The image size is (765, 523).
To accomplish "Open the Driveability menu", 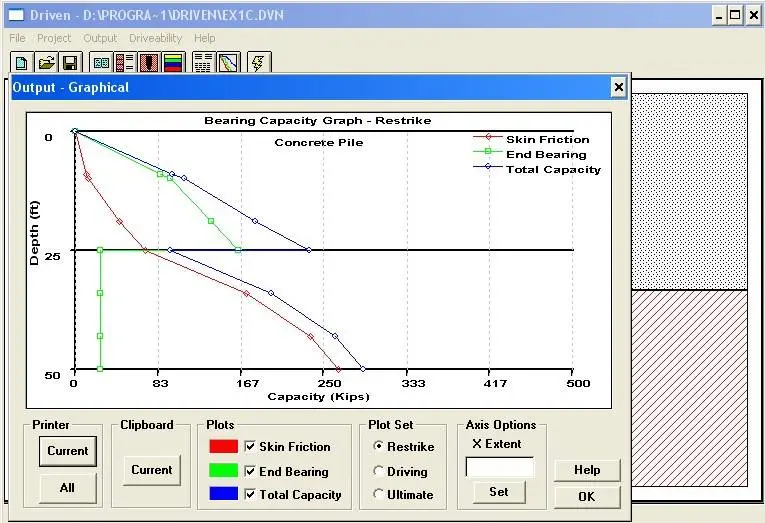I will [155, 38].
